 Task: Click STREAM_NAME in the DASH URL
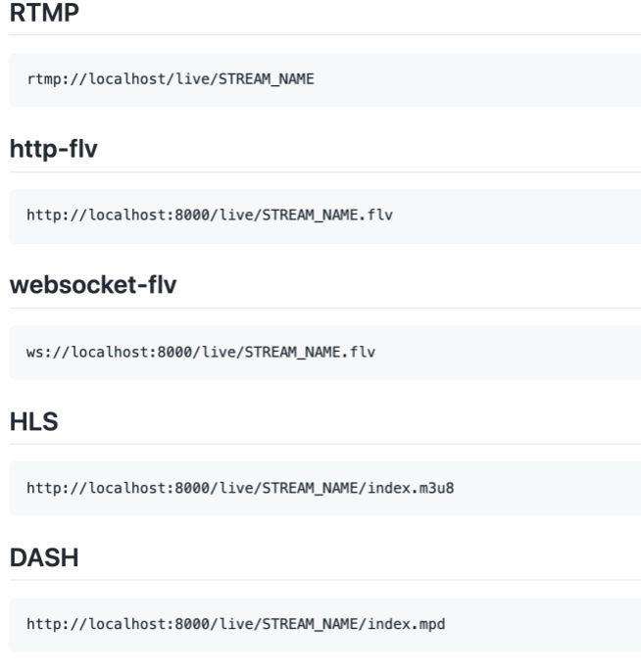pos(310,624)
